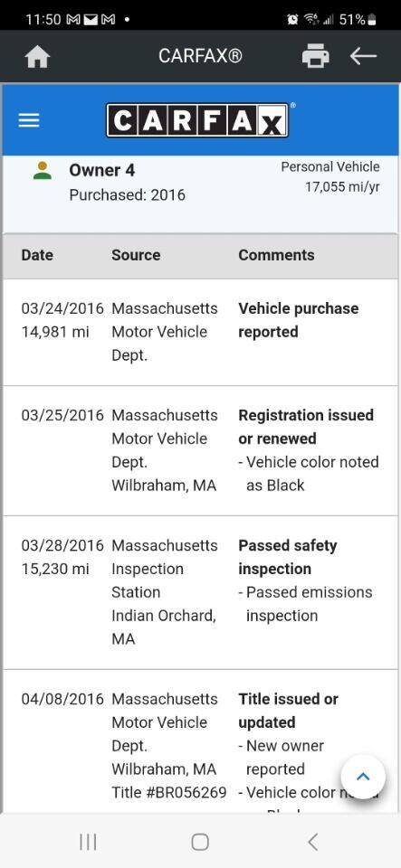
Task: Click the green Owner 4 person icon
Action: click(43, 171)
